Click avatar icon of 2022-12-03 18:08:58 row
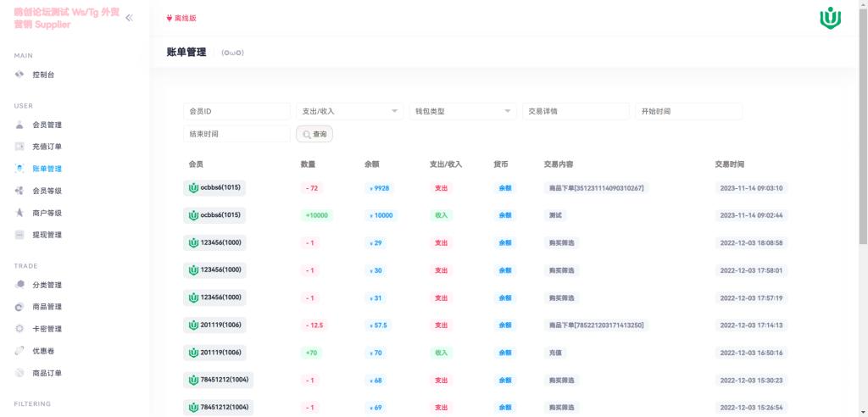This screenshot has height=417, width=868. 193,242
